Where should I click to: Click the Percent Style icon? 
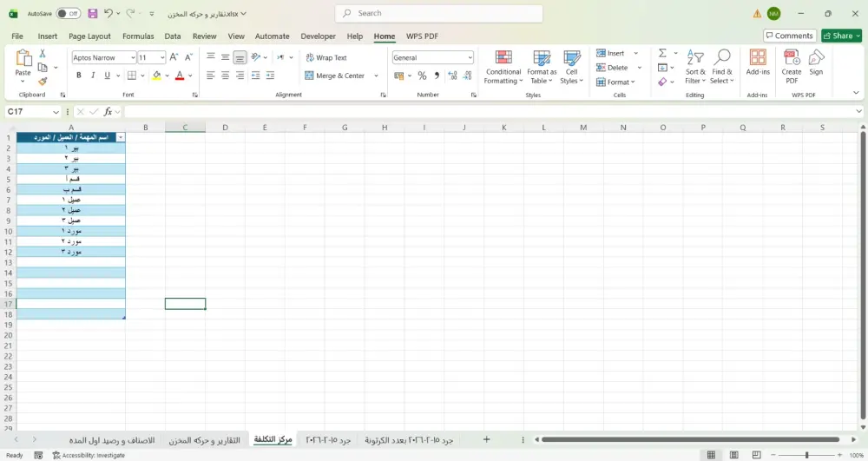[x=423, y=76]
